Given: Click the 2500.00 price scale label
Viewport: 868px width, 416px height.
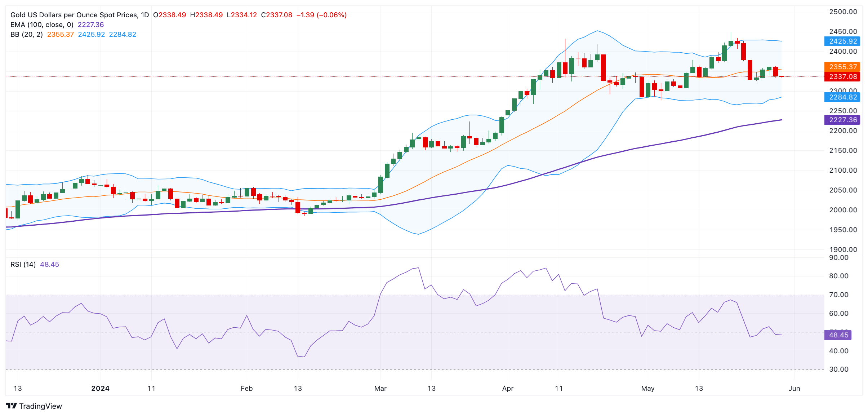Looking at the screenshot, I should tap(843, 12).
